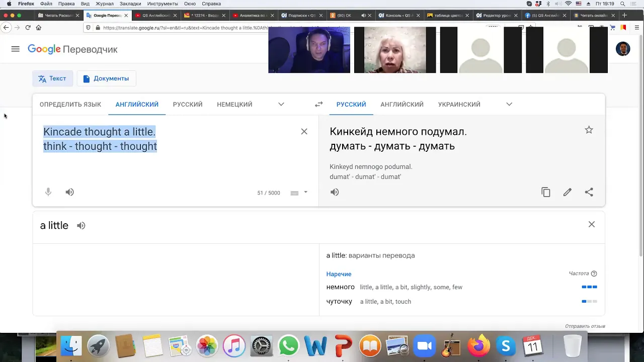
Task: Click the Google Переводчик logo
Action: point(72,49)
